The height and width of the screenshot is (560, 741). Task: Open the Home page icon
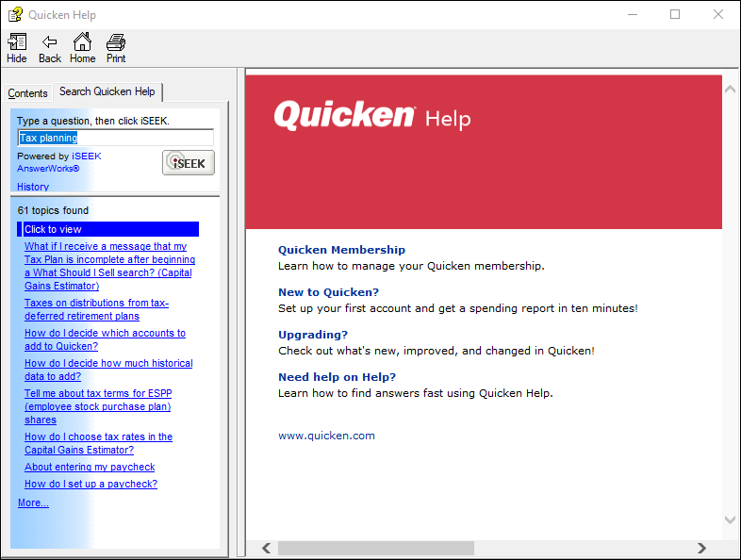pyautogui.click(x=82, y=48)
